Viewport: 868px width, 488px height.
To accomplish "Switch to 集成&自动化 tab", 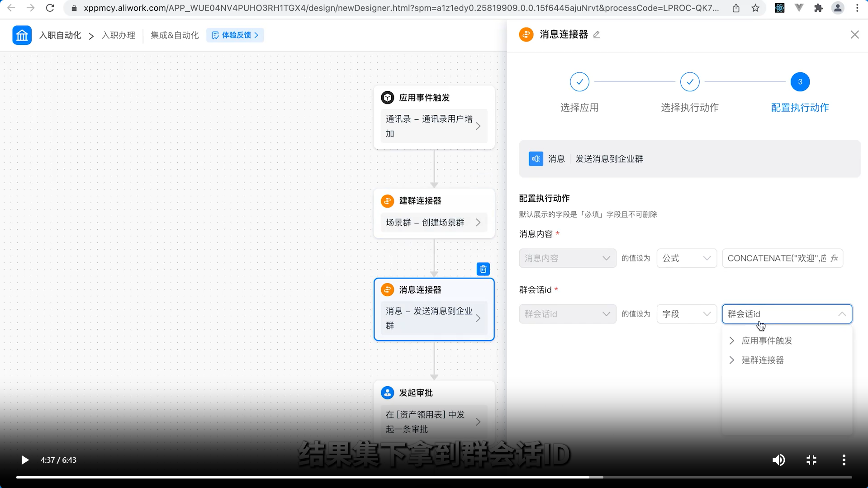I will pos(175,35).
